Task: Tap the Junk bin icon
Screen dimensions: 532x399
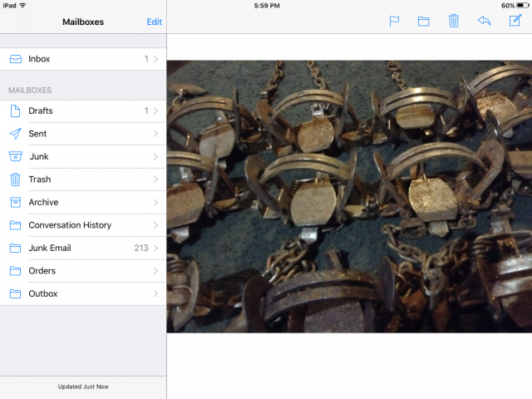Action: (15, 156)
